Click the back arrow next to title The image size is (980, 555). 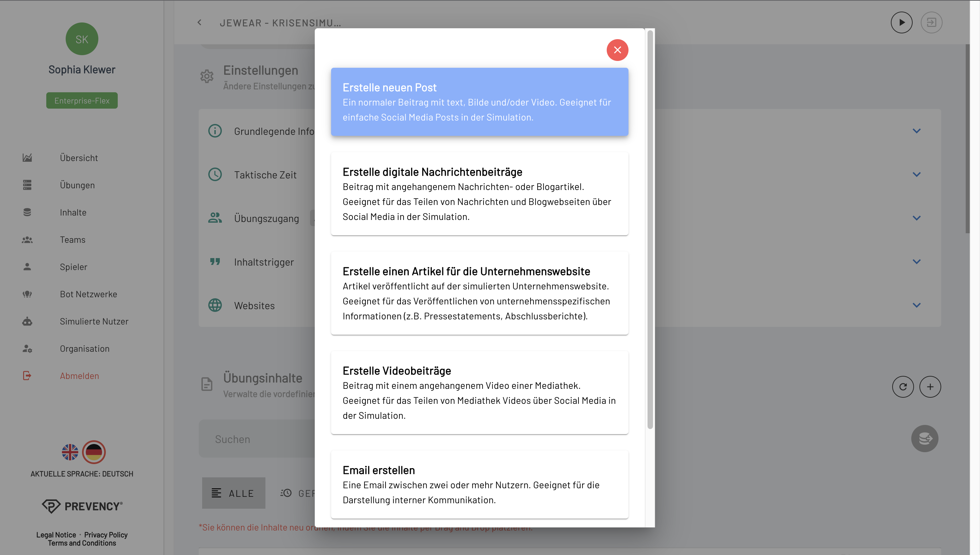point(199,22)
